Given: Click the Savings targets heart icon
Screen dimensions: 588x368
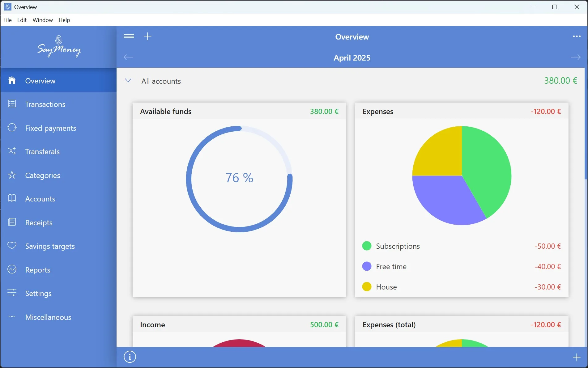Looking at the screenshot, I should tap(12, 246).
